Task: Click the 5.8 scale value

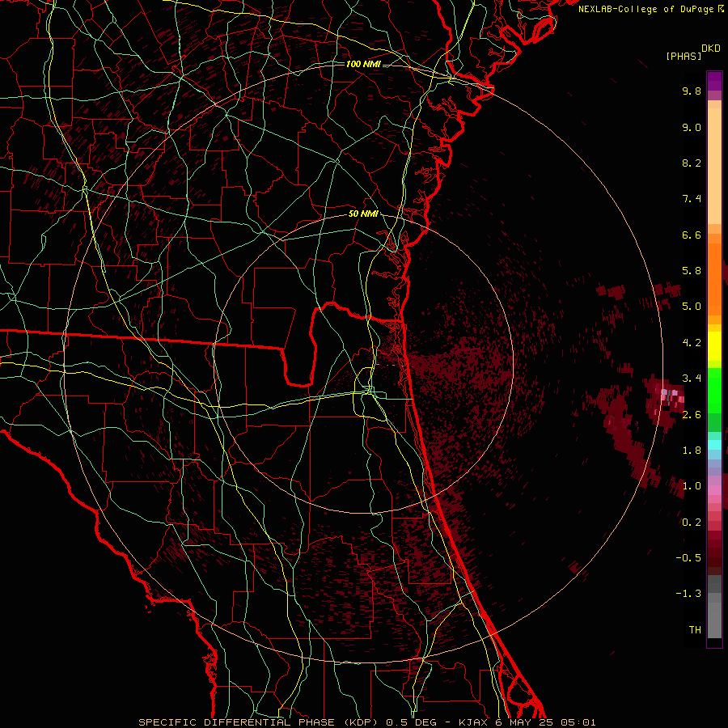Action: 692,271
